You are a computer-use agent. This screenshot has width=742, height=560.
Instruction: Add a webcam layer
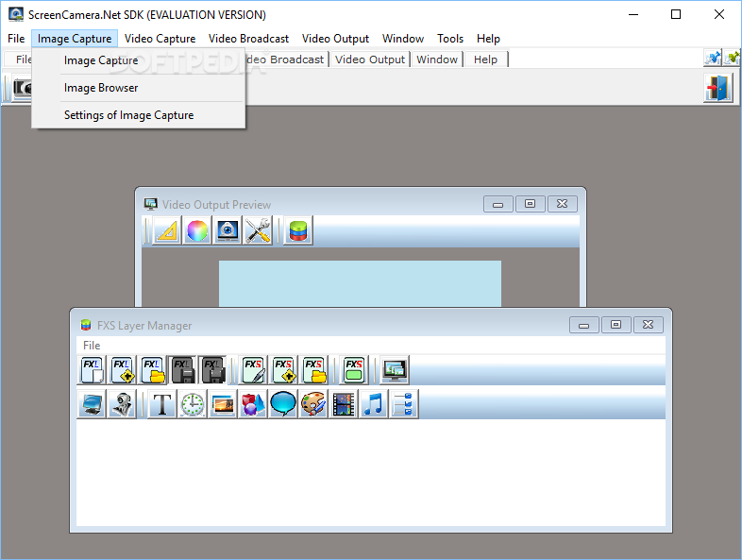(x=122, y=404)
